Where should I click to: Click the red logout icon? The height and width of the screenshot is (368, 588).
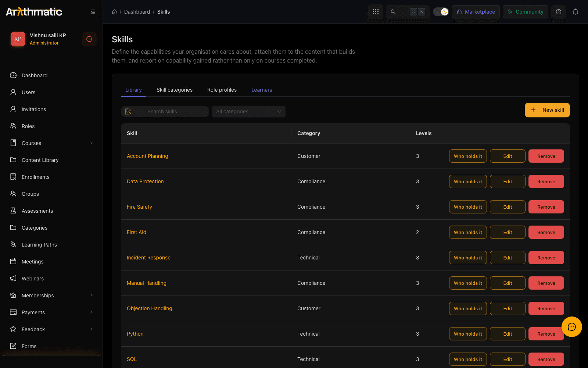tap(89, 39)
